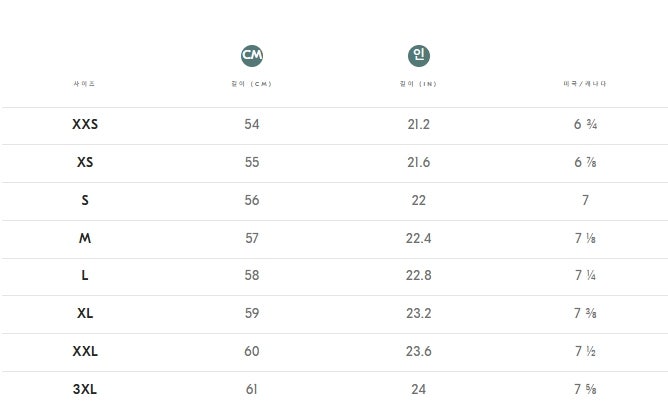Click the XS size row label
668x409 pixels.
pyautogui.click(x=85, y=162)
